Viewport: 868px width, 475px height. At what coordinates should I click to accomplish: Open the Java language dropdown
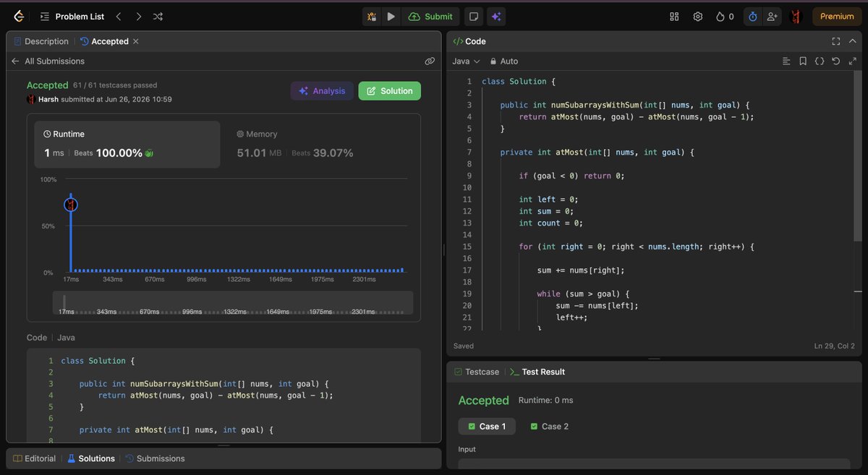click(466, 61)
